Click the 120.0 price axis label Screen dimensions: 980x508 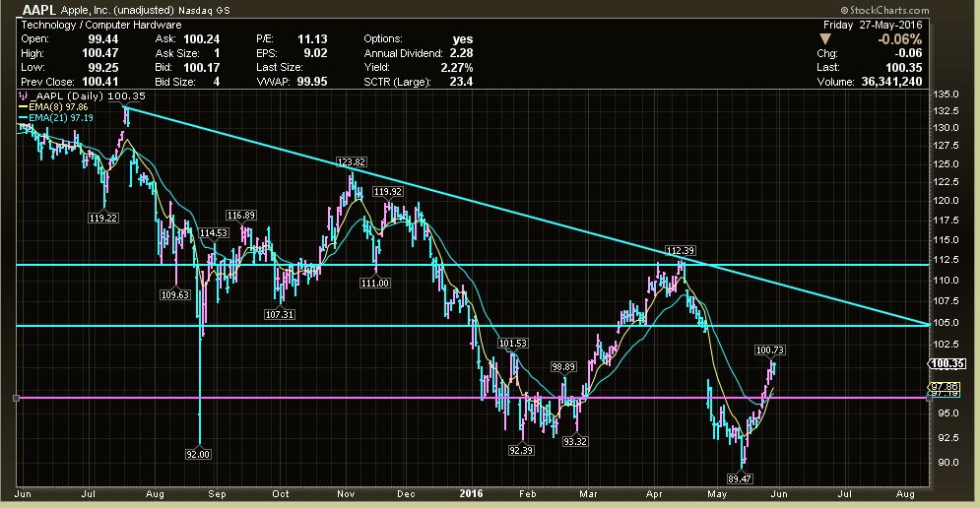947,201
